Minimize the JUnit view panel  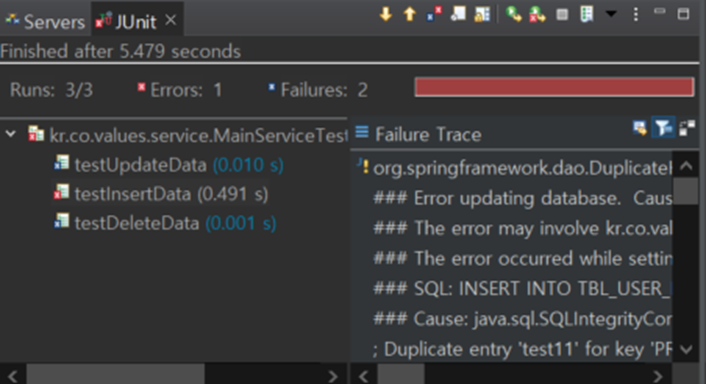(x=660, y=12)
